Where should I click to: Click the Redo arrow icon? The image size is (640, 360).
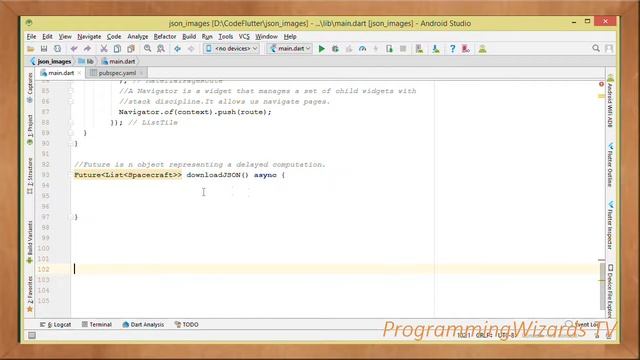87,49
